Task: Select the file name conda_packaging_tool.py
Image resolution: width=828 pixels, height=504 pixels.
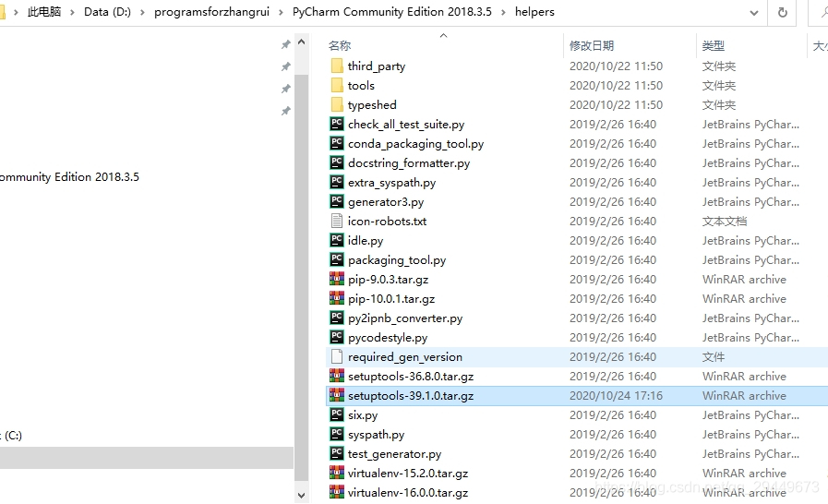Action: (415, 144)
